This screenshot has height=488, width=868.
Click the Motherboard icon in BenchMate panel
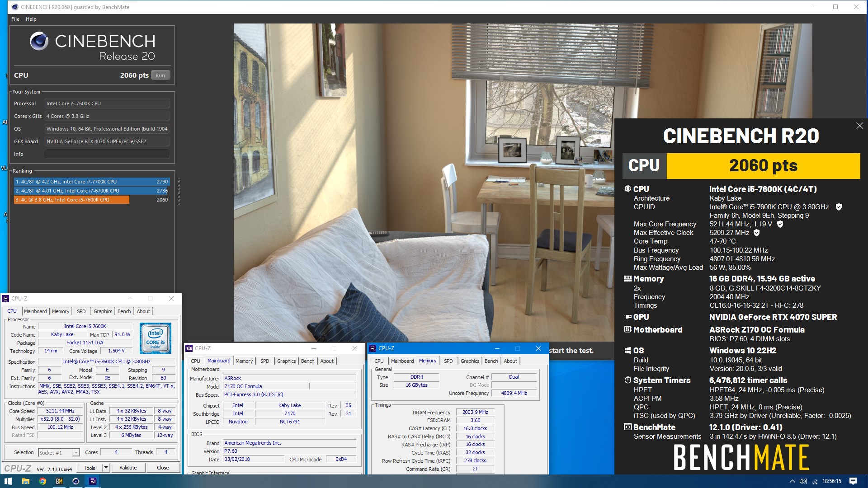point(627,329)
